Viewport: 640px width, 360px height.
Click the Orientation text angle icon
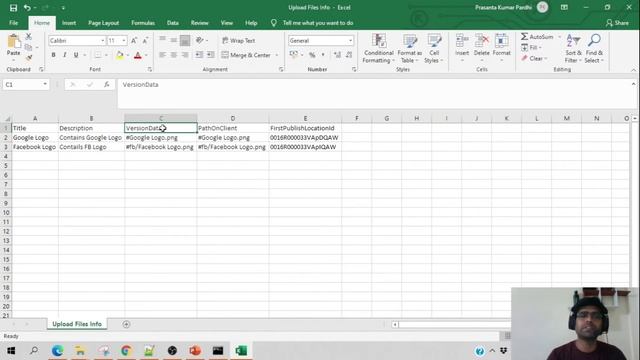tap(200, 40)
